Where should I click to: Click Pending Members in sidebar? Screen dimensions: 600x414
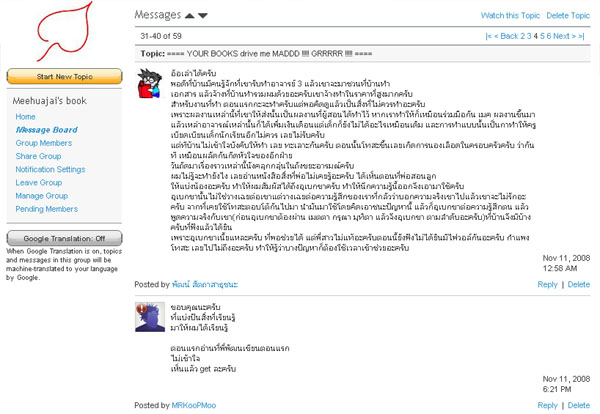coord(49,209)
